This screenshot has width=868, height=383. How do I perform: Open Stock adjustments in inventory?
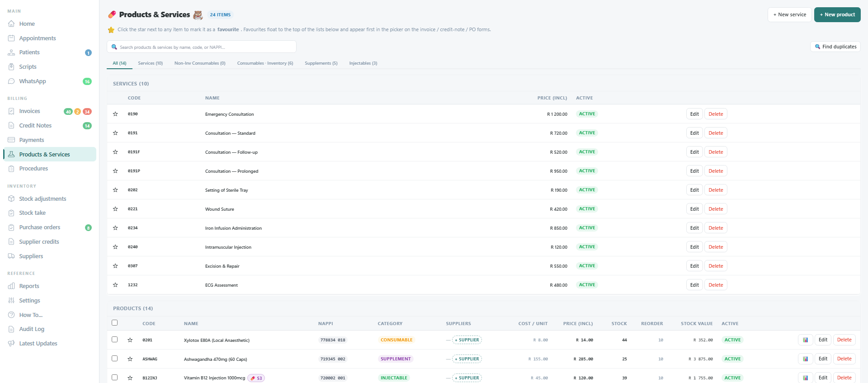point(50,199)
